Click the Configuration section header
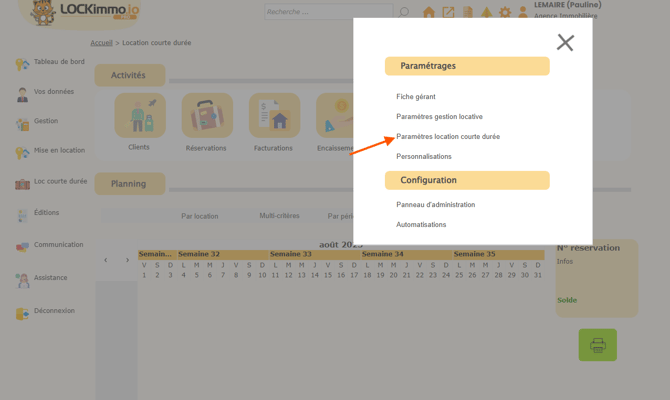Viewport: 670px width, 400px height. [467, 180]
